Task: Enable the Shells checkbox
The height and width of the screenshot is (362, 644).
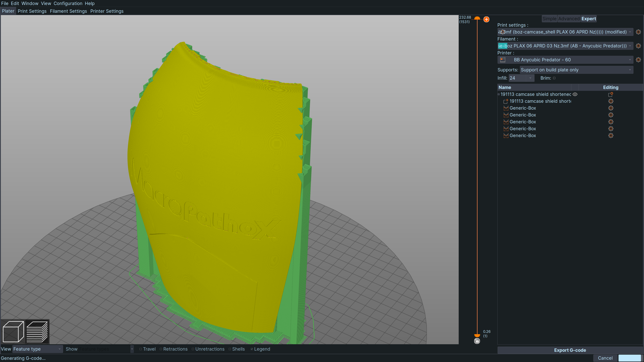Action: [x=230, y=349]
